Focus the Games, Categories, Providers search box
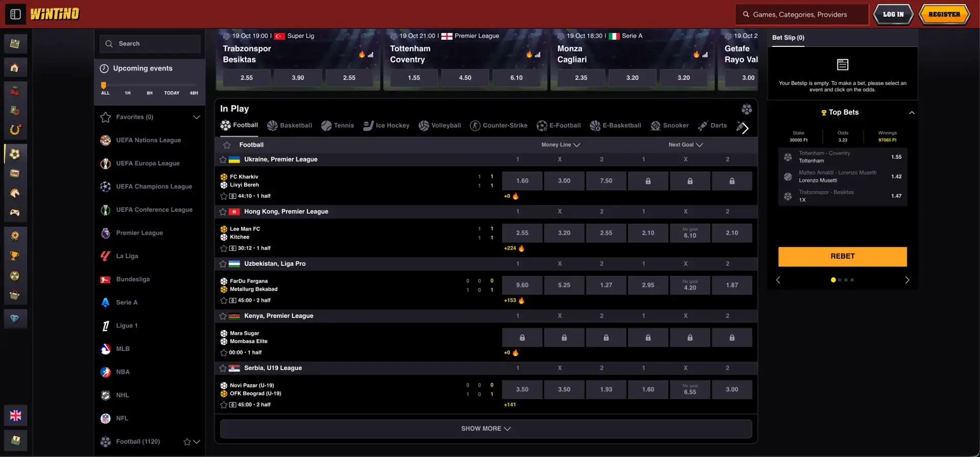The image size is (980, 457). (x=802, y=14)
